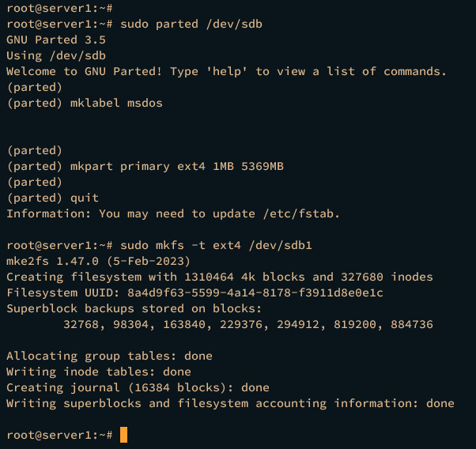Click the 'sudo parted /dev/sdb' command
This screenshot has height=449, width=476.
click(191, 24)
